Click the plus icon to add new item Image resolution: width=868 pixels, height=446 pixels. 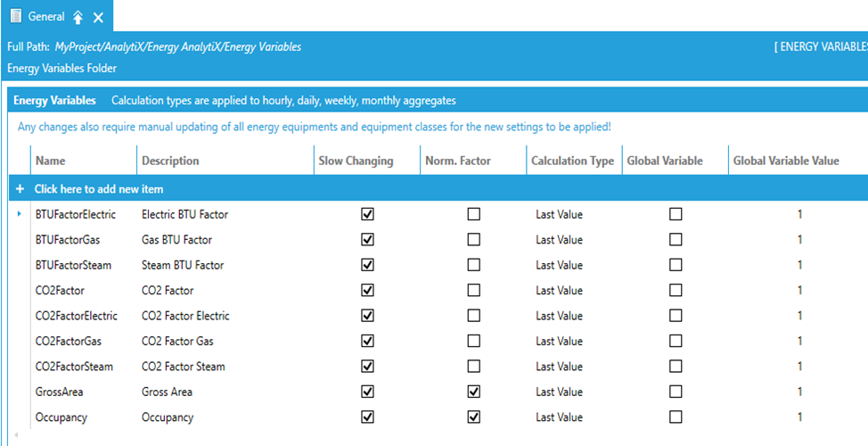pos(20,189)
